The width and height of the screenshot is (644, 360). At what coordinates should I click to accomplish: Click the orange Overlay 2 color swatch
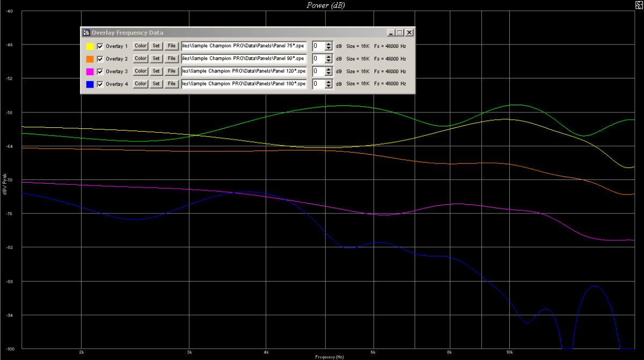[x=90, y=59]
